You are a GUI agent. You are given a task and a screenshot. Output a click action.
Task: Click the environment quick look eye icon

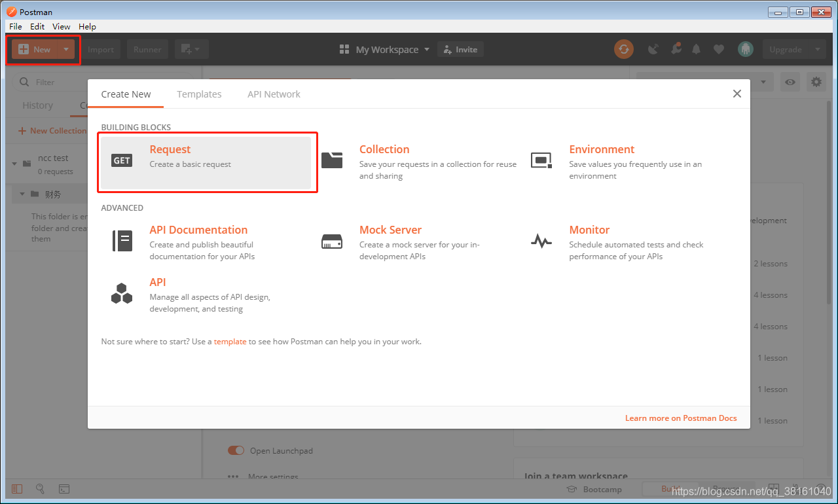(x=791, y=82)
